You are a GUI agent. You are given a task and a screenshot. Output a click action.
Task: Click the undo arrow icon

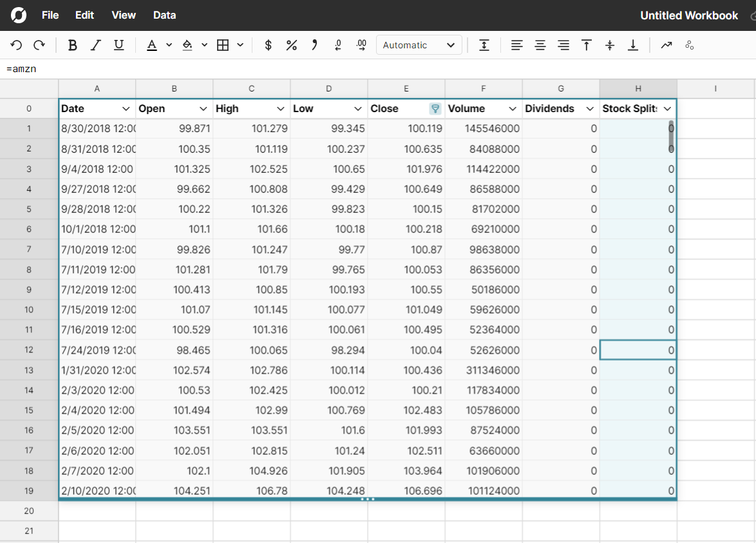[x=16, y=45]
